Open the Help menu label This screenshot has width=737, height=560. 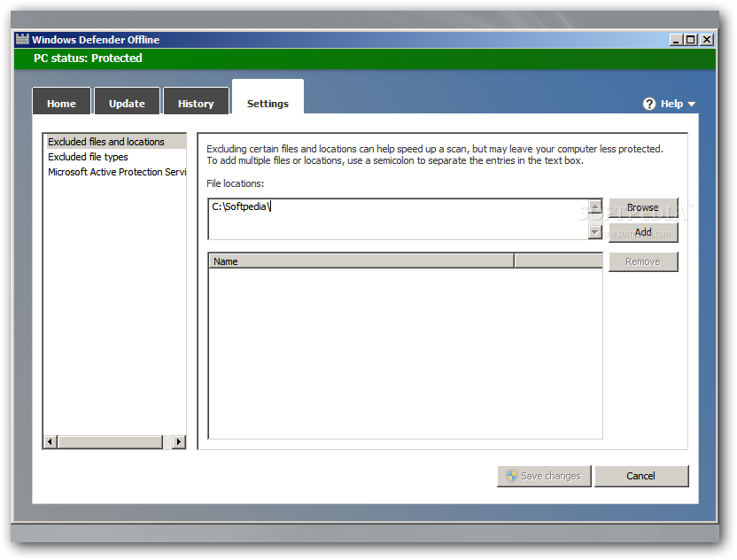tap(671, 104)
